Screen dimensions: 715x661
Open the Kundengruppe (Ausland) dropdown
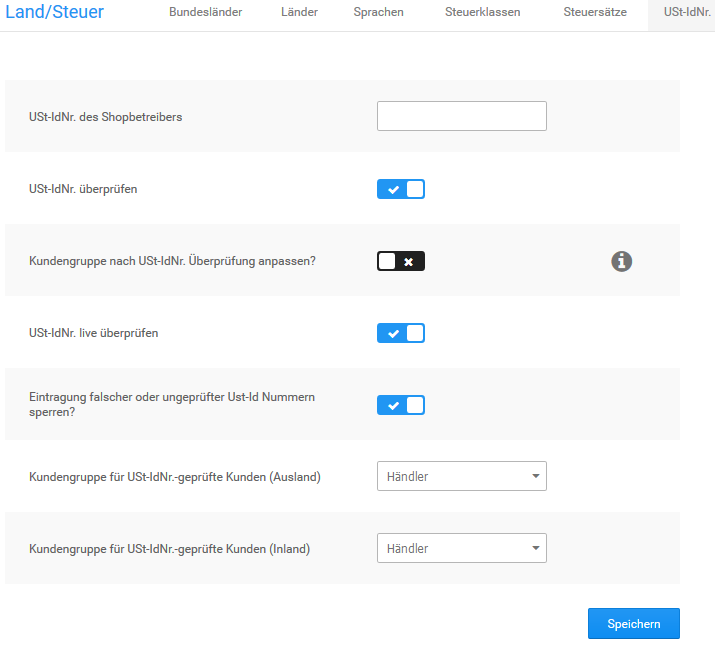461,477
